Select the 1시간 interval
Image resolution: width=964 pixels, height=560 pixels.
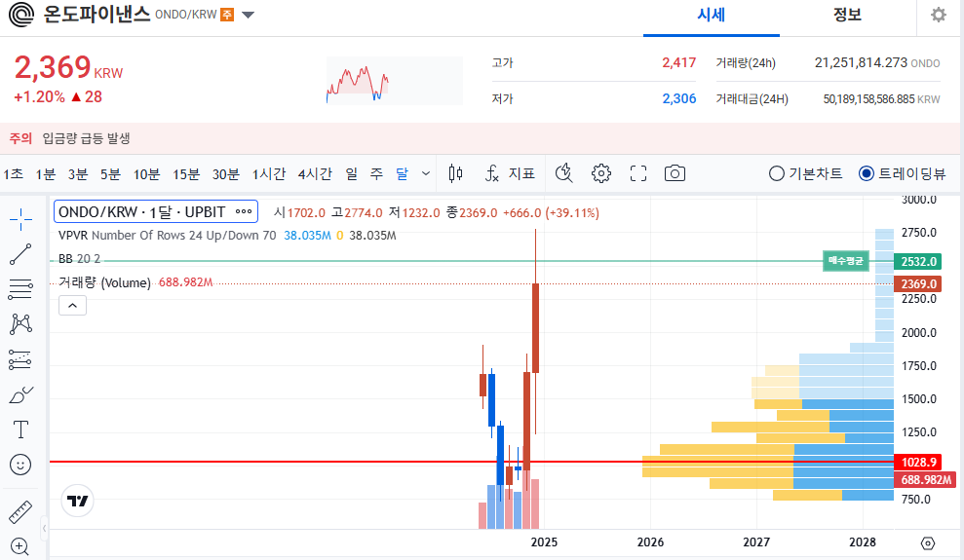(269, 173)
